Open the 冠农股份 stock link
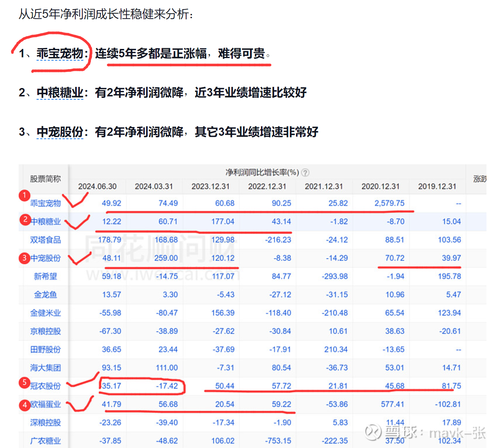 45,386
